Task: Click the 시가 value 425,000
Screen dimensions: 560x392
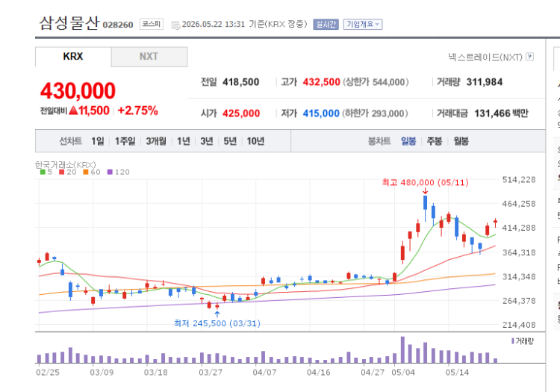Action: click(241, 113)
